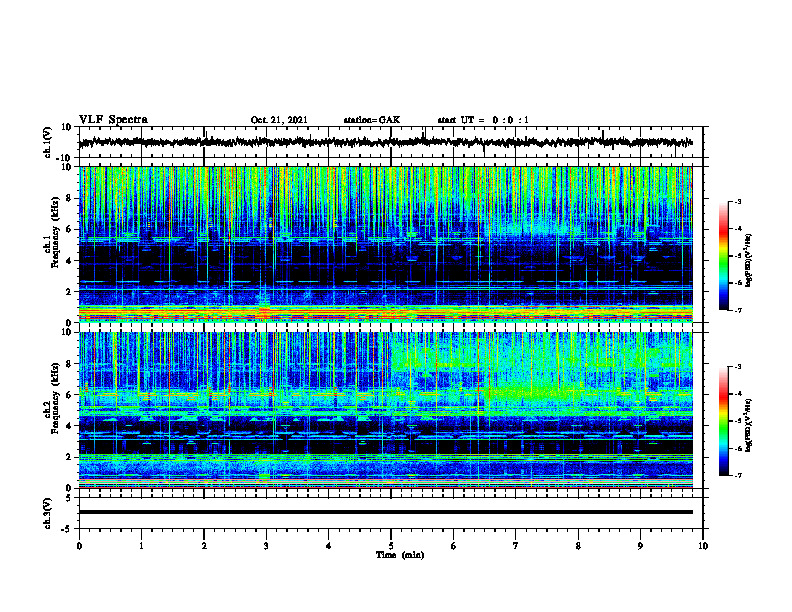The width and height of the screenshot is (792, 612).
Task: Click the ch.3(V) axis "5" tick label
Action: (x=69, y=498)
